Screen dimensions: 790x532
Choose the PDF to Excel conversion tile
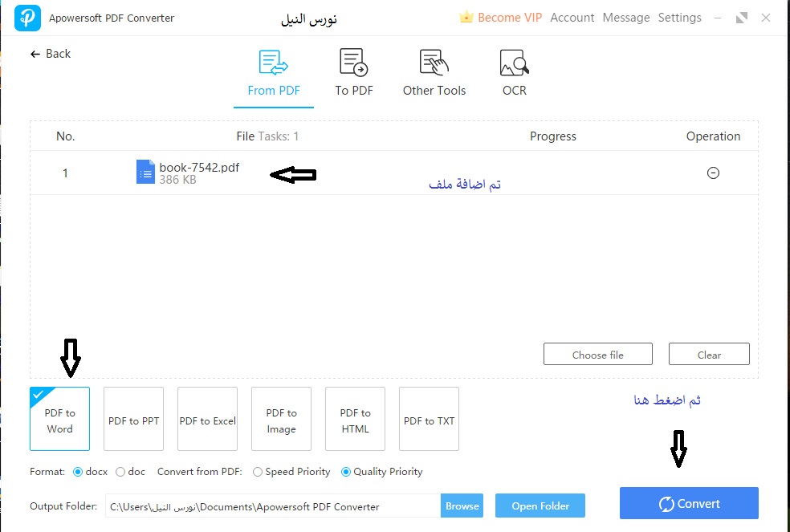207,420
